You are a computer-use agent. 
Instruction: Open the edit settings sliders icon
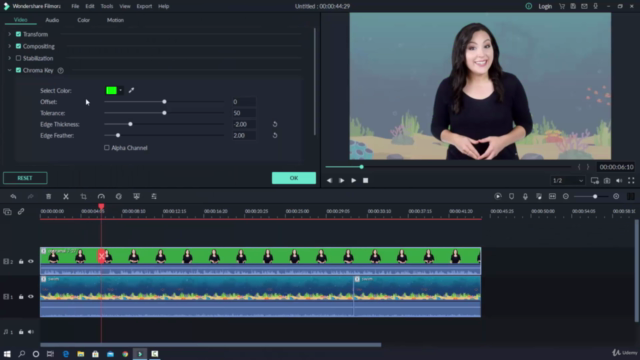click(x=154, y=196)
